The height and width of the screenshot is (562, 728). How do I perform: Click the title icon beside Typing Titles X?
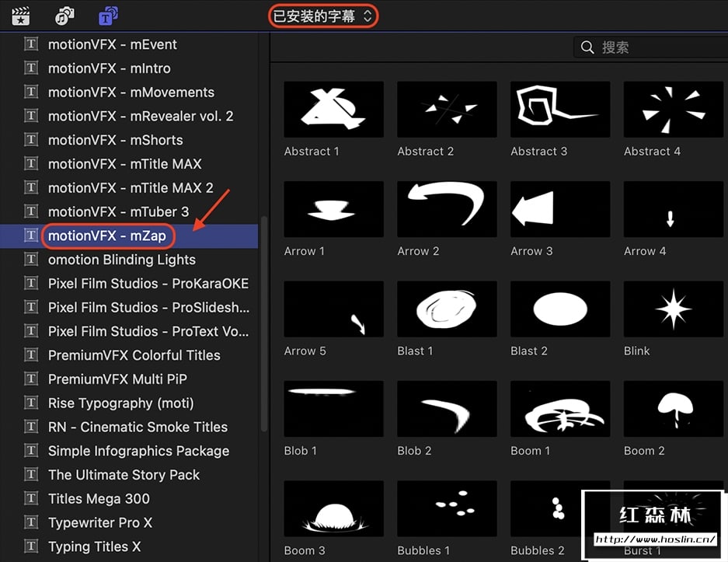31,546
